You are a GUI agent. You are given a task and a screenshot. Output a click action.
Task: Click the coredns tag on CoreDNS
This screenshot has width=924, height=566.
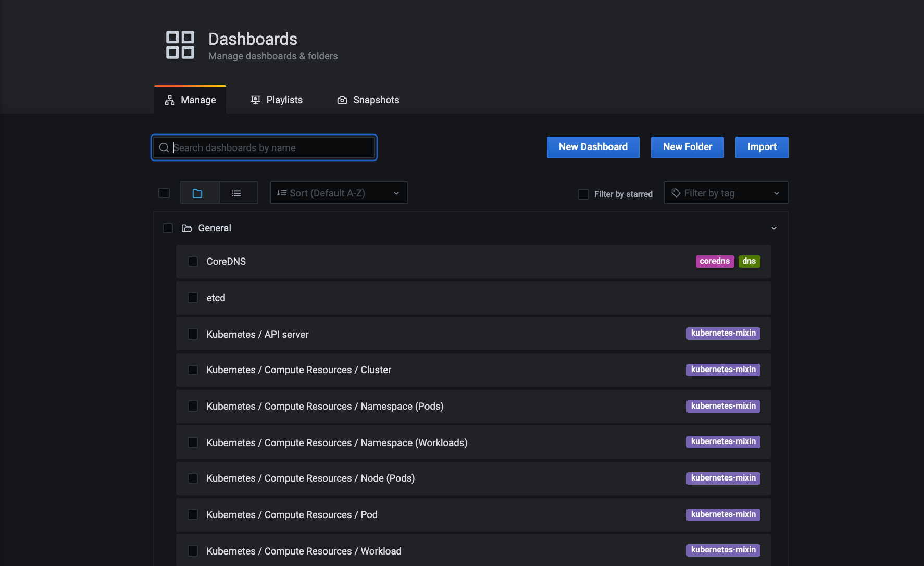[x=715, y=261]
